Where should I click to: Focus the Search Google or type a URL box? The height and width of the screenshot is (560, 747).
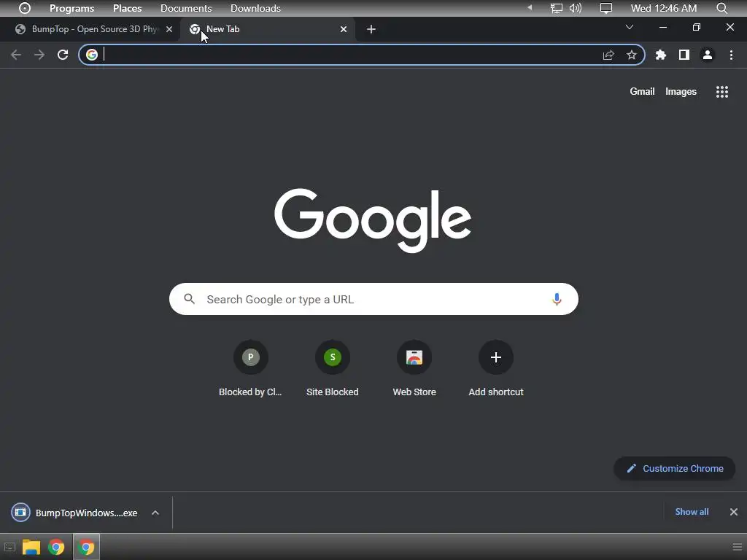[x=373, y=299]
